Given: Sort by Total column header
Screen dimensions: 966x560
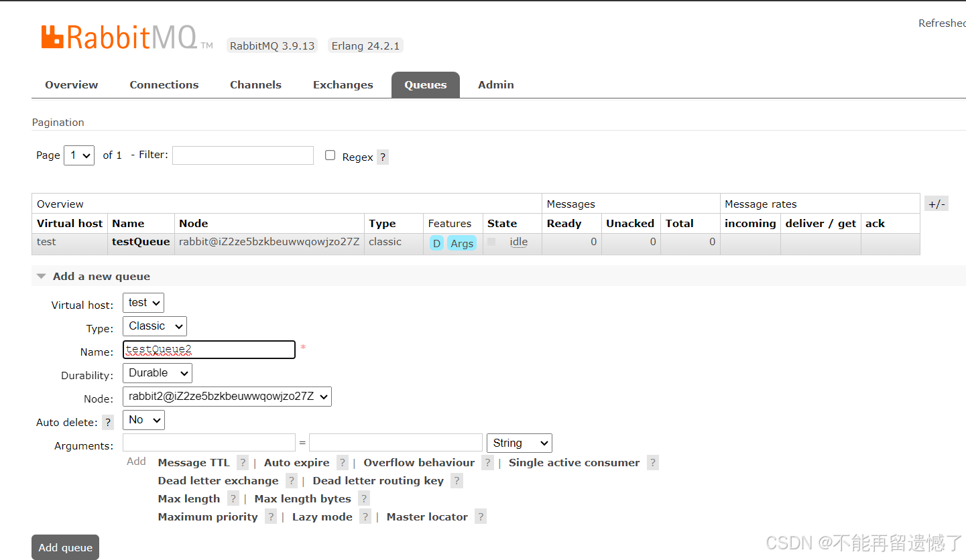Looking at the screenshot, I should coord(680,223).
